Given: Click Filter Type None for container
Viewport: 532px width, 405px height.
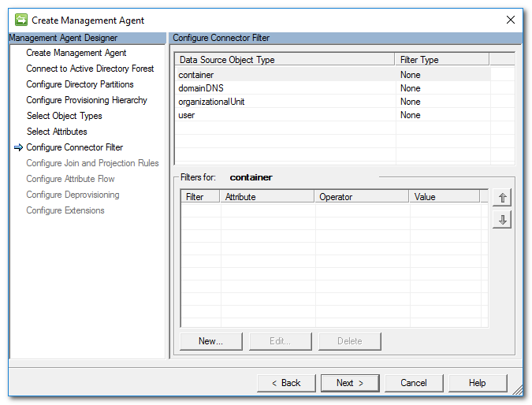Looking at the screenshot, I should [410, 75].
